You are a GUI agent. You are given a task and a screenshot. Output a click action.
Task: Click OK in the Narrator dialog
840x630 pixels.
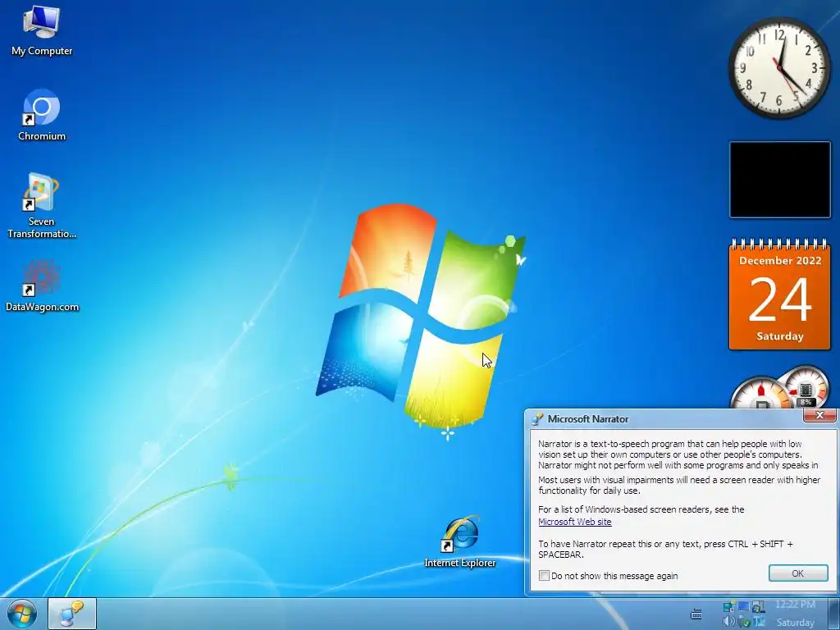798,573
